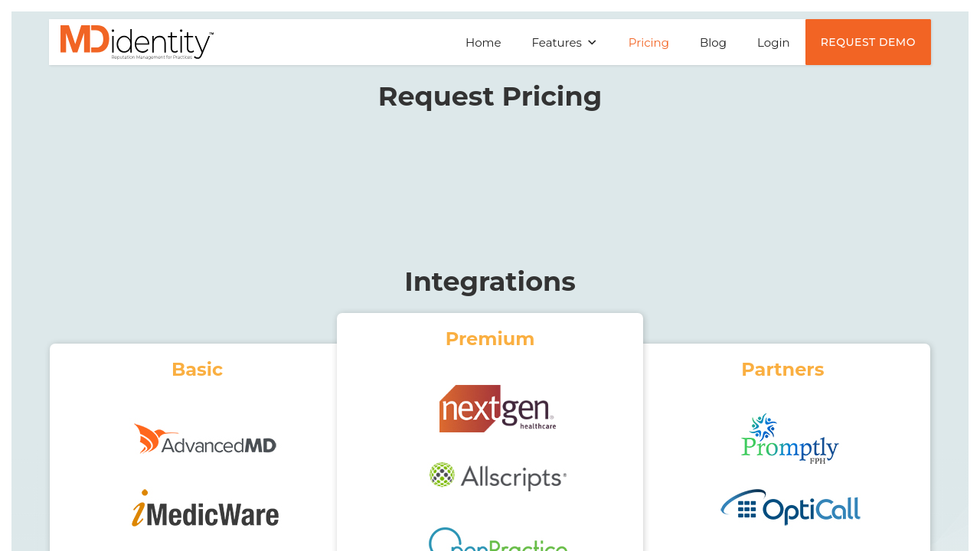The width and height of the screenshot is (980, 551).
Task: Click the OpenPractice logo
Action: click(498, 540)
